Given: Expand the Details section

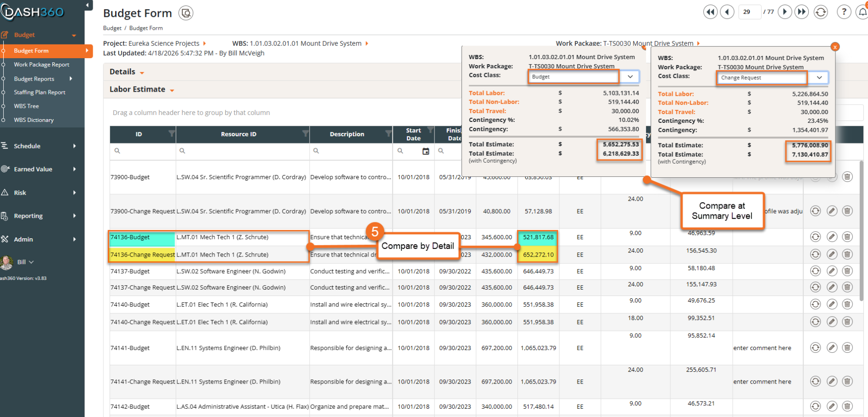Looking at the screenshot, I should pyautogui.click(x=127, y=72).
